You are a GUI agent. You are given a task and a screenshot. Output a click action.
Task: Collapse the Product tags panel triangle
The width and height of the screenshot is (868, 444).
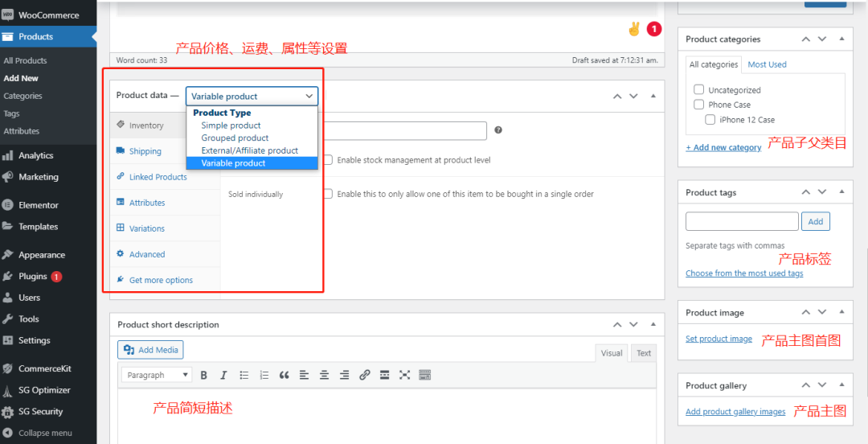coord(841,192)
